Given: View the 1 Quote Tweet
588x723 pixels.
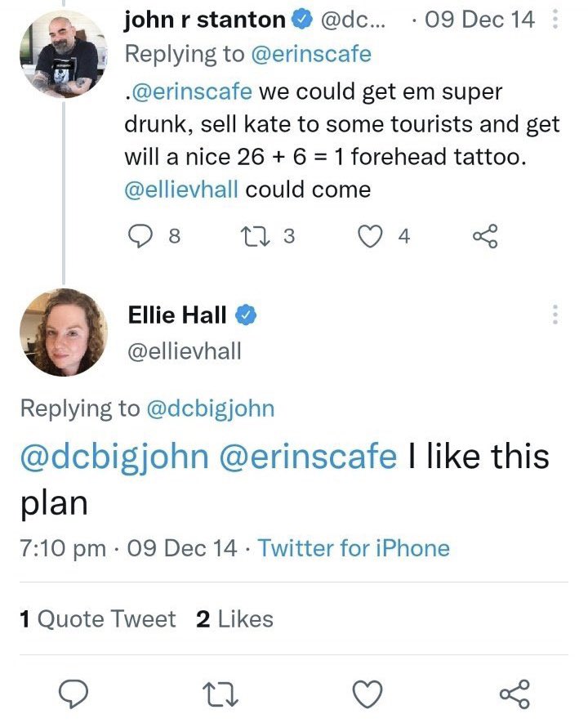Looking at the screenshot, I should (x=97, y=619).
